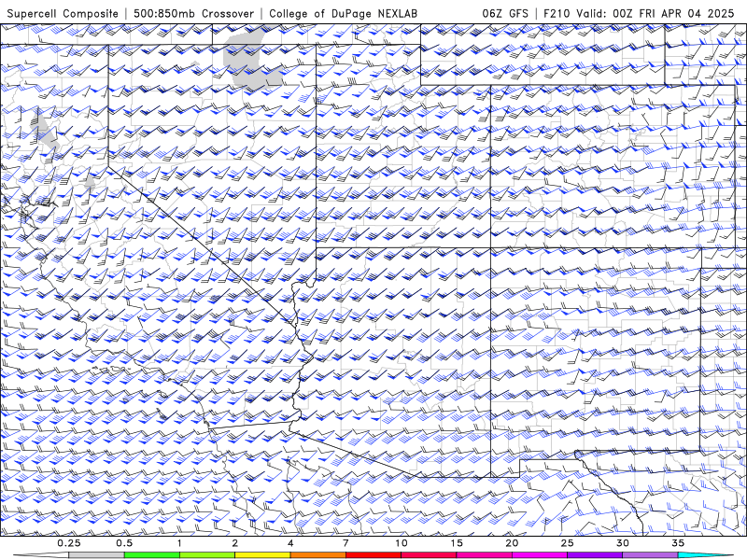Click the legend value 30
The height and width of the screenshot is (560, 747).
click(x=623, y=543)
